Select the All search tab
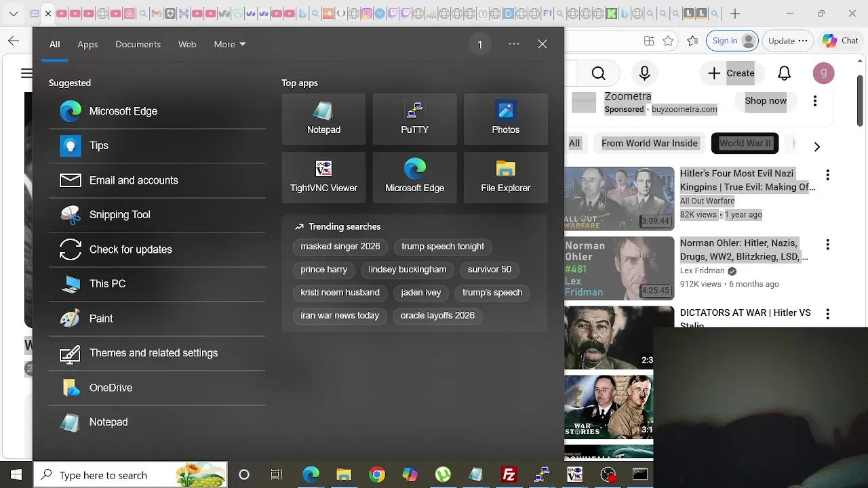Screen dimensions: 868x488 (54, 44)
